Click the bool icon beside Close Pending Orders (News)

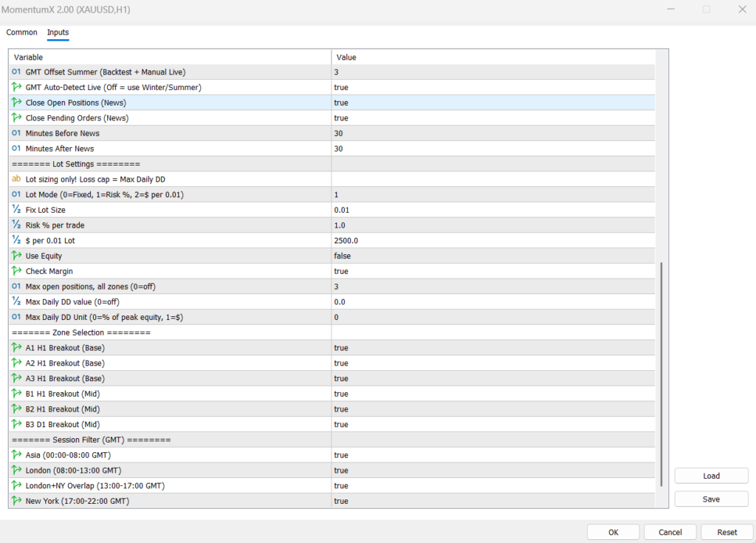click(16, 117)
